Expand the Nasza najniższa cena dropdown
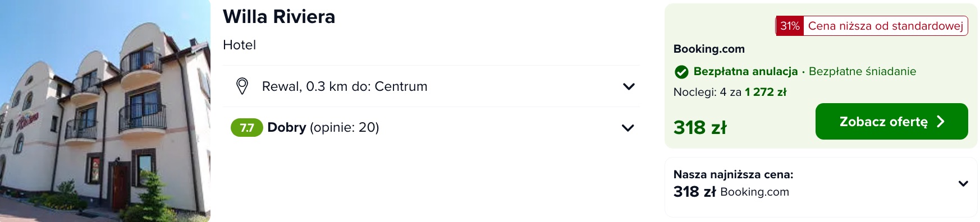980x222 pixels. [963, 183]
